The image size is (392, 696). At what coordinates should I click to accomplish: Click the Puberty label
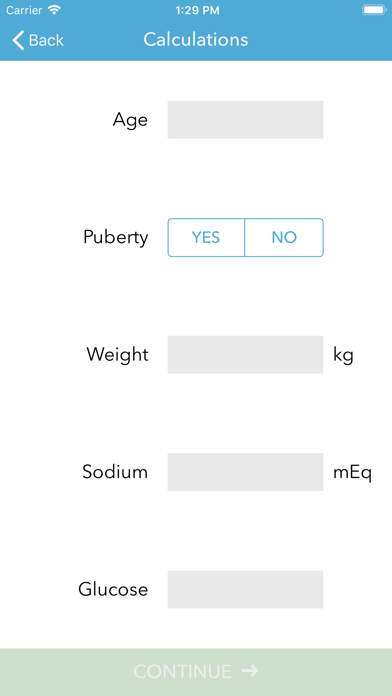pyautogui.click(x=115, y=238)
